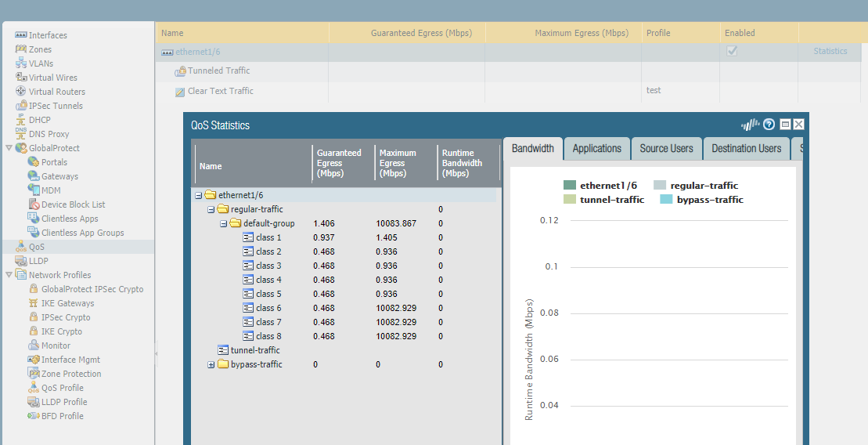This screenshot has height=445, width=868.
Task: Open the QoS Profile sidebar icon
Action: 34,388
